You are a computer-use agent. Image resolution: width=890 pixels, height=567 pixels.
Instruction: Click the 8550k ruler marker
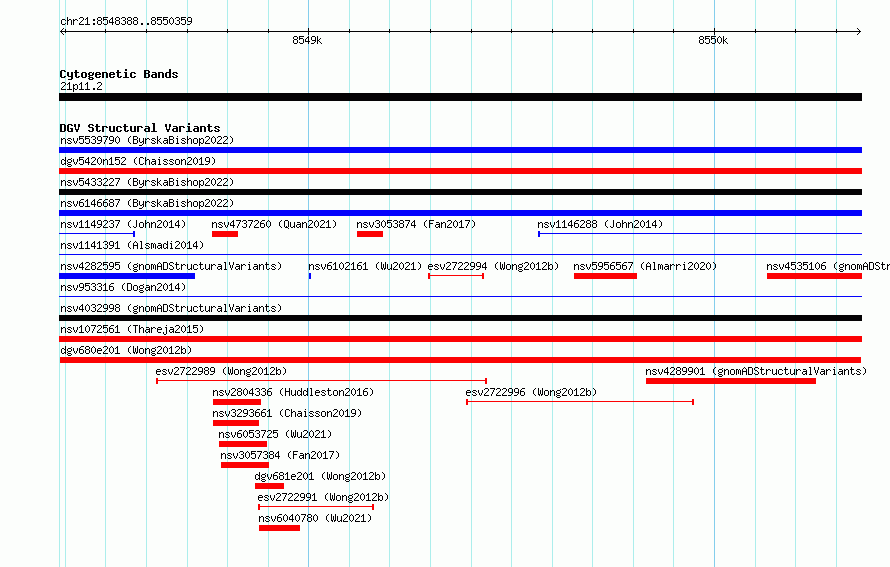713,40
